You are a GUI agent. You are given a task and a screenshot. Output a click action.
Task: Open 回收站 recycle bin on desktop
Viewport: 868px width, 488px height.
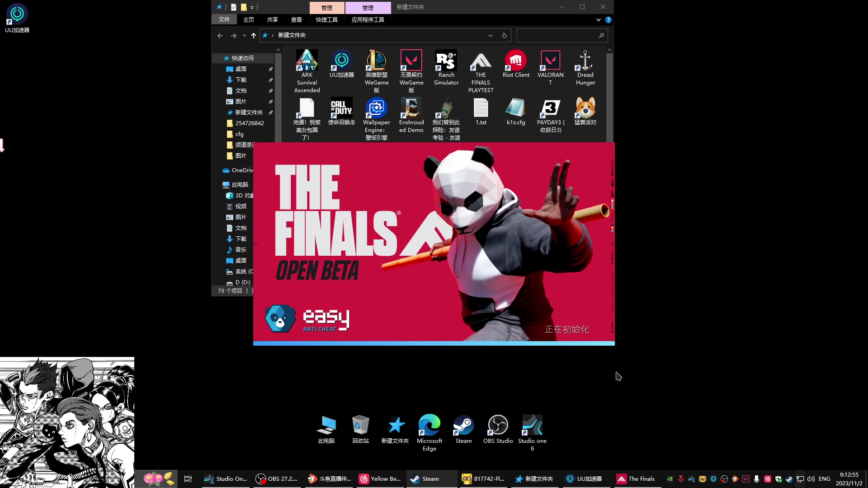coord(361,429)
